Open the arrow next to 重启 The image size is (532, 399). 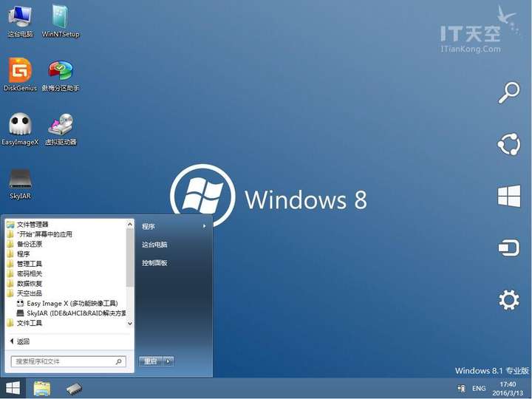(x=168, y=361)
